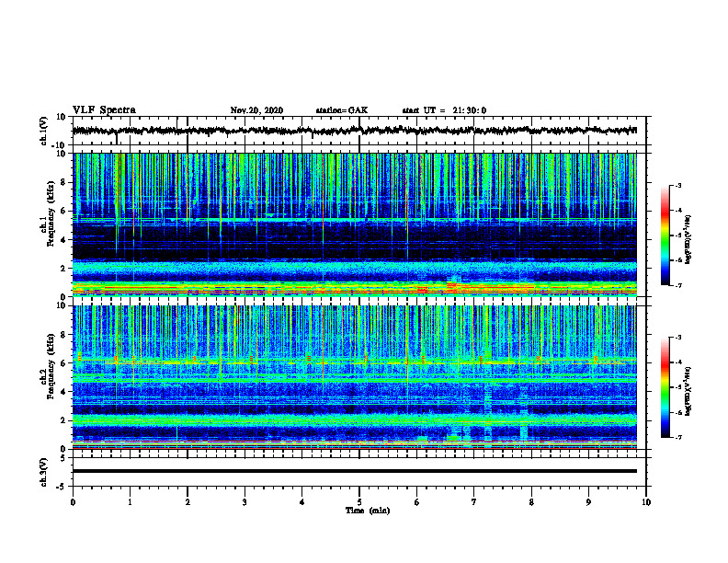The width and height of the screenshot is (728, 563).
Task: Click the "-7" tick on ch.1 colorbar
Action: (677, 285)
